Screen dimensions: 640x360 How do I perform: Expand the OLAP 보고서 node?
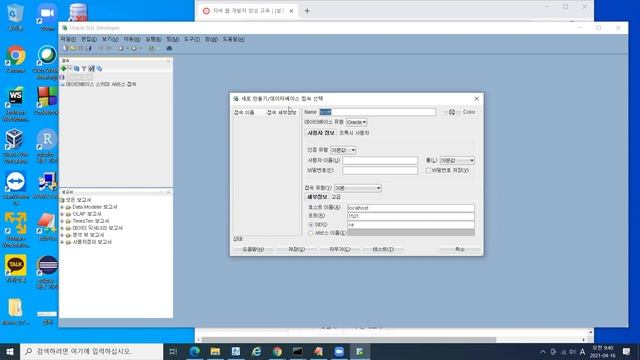[x=62, y=214]
